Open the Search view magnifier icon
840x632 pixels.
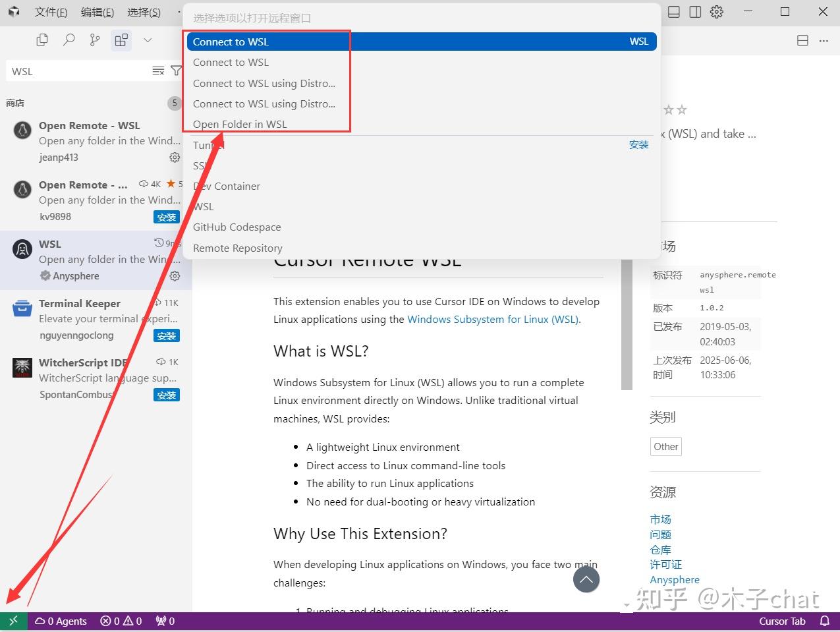coord(69,40)
